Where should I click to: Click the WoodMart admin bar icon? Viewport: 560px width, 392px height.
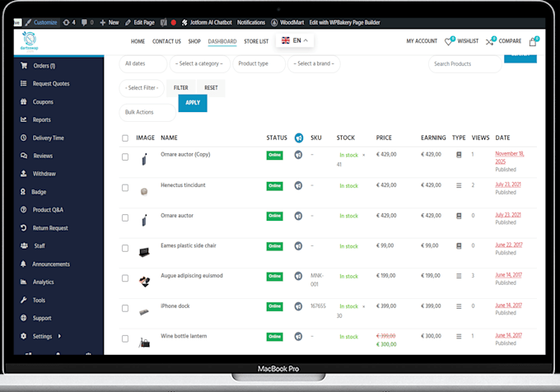click(274, 22)
